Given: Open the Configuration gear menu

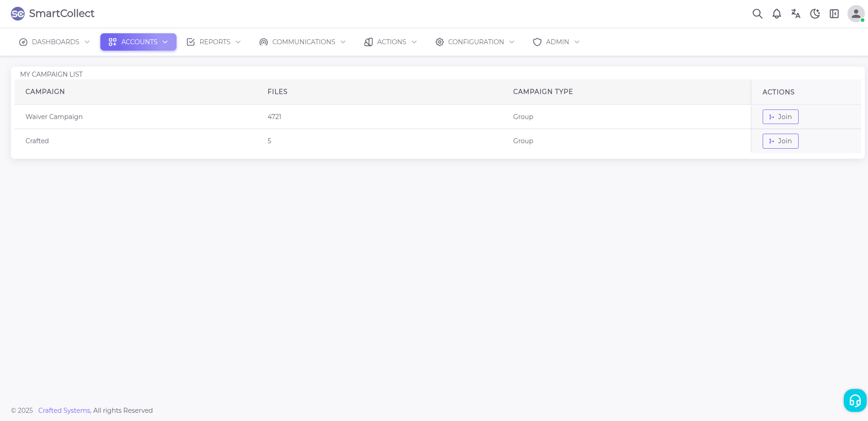Looking at the screenshot, I should (x=475, y=42).
